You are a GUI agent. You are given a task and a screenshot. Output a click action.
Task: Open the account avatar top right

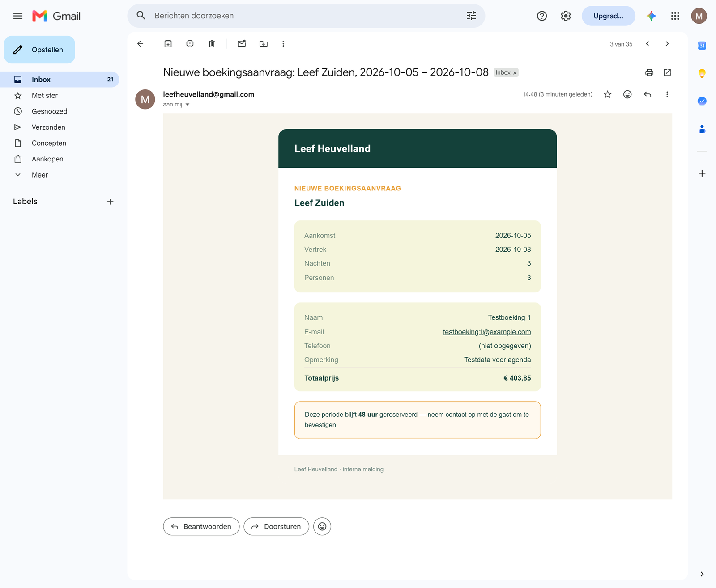(699, 16)
